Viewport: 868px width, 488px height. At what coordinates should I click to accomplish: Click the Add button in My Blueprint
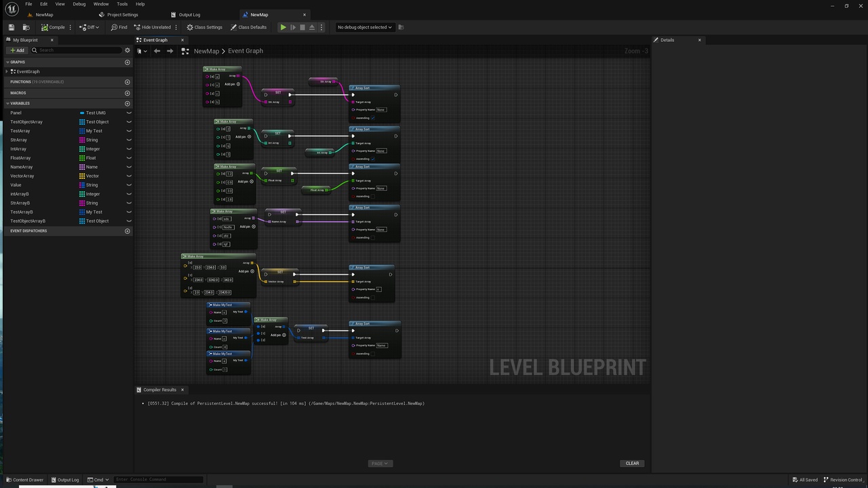[x=17, y=50]
